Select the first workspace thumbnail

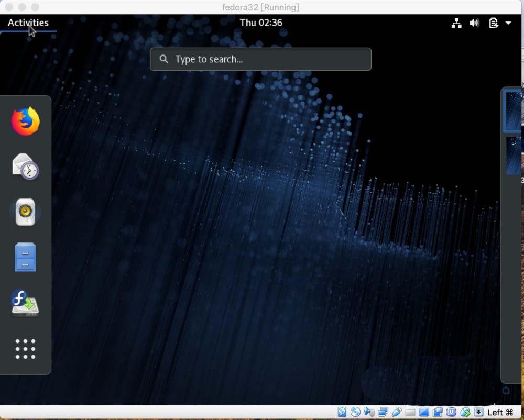click(x=514, y=111)
